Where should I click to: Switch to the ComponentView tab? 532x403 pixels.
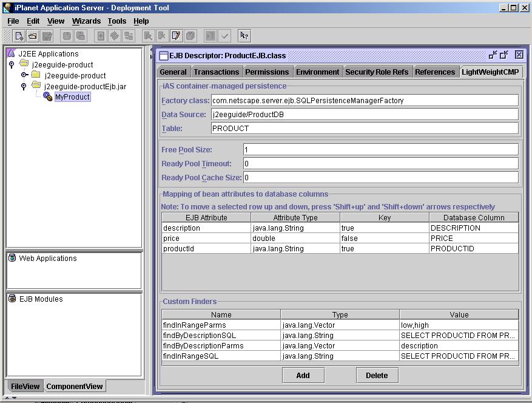(x=74, y=386)
